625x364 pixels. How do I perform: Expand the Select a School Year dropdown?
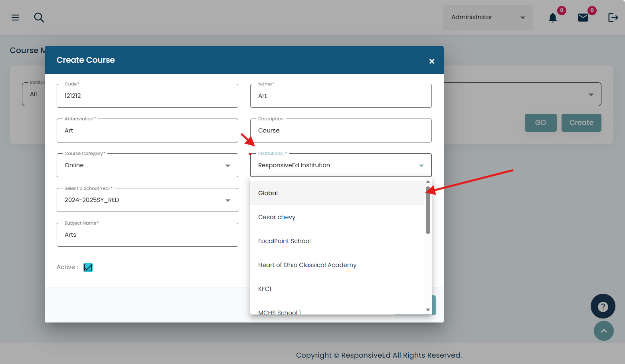[227, 200]
